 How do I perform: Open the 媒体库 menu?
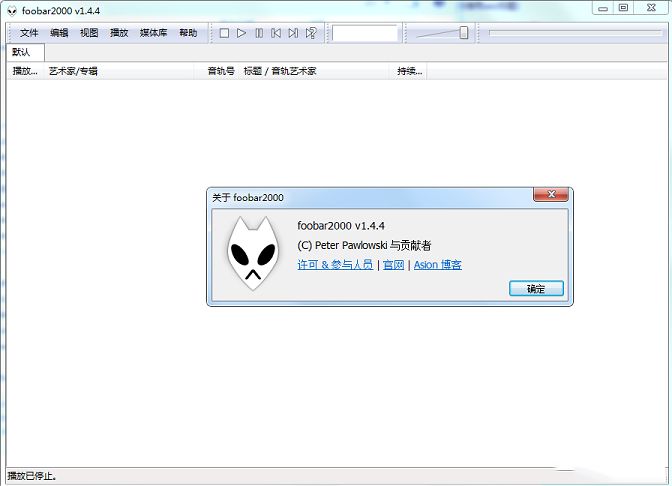click(153, 33)
